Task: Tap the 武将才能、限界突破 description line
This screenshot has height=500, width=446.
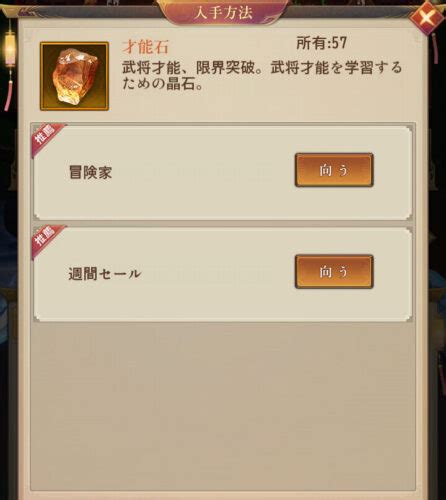Action: tap(262, 68)
